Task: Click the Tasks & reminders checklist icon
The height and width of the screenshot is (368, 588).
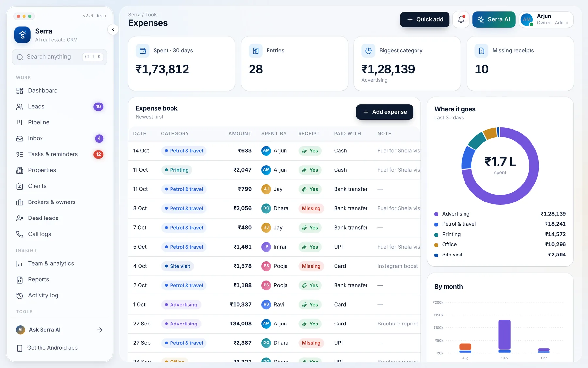Action: [20, 154]
